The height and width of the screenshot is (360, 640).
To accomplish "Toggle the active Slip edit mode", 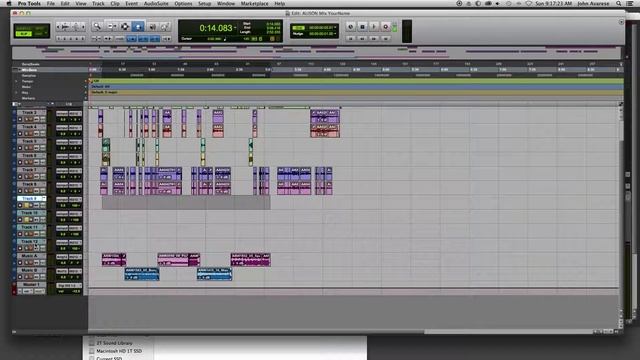I will 23,34.
